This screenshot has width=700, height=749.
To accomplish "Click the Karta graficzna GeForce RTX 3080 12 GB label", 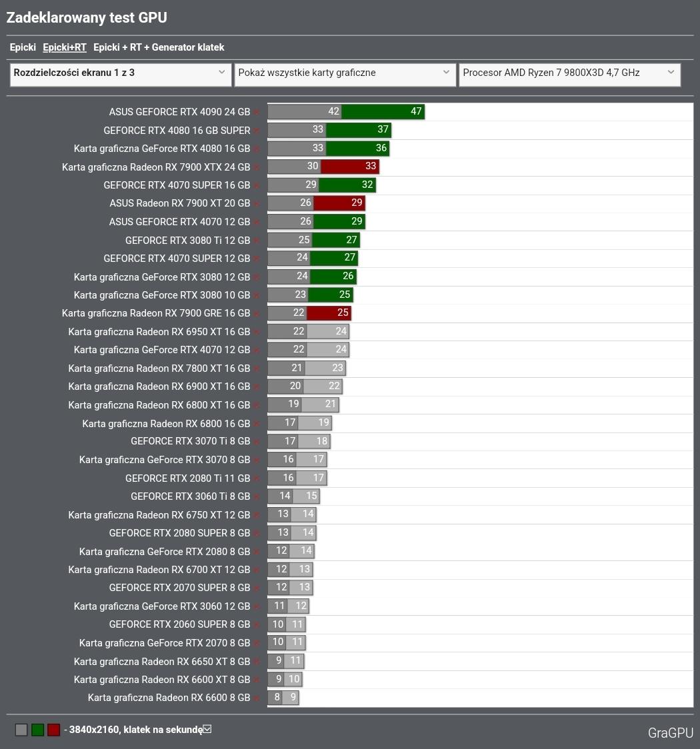I will tap(162, 277).
